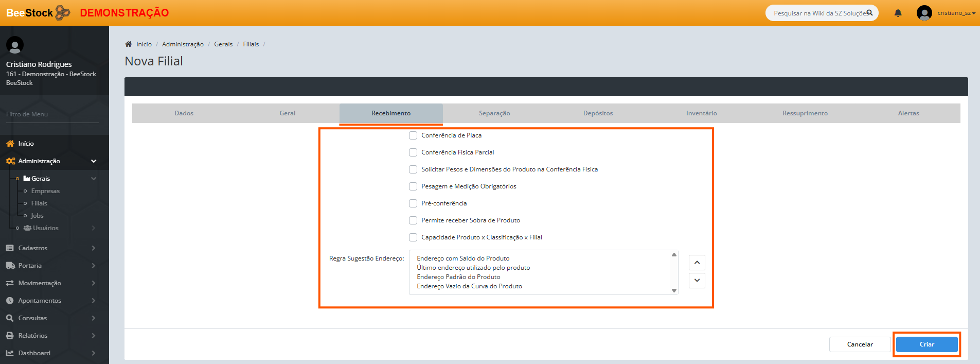
Task: Switch to the Separação tab
Action: click(494, 113)
